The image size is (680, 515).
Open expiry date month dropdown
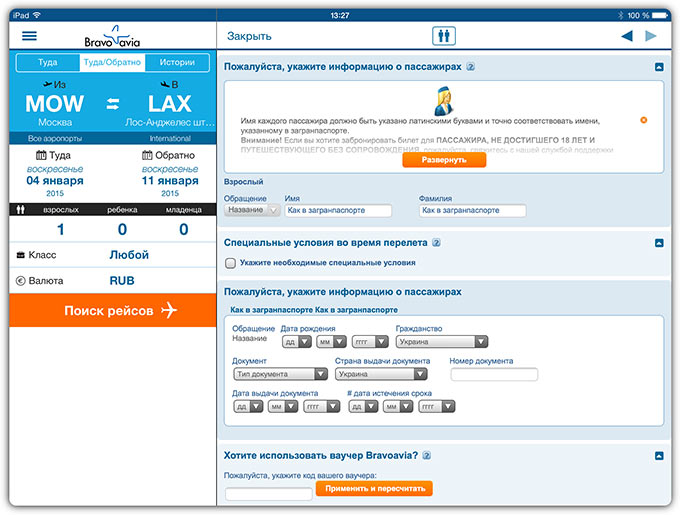tap(397, 407)
